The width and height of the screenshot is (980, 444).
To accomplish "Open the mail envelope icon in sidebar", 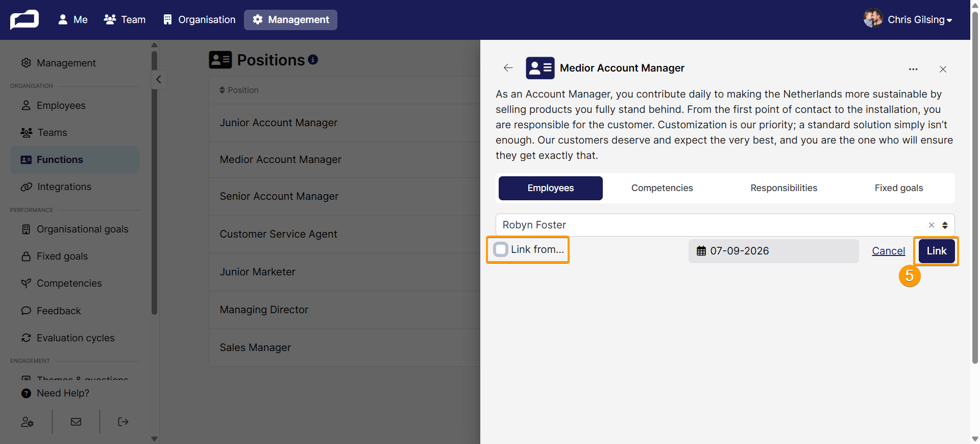I will 76,422.
